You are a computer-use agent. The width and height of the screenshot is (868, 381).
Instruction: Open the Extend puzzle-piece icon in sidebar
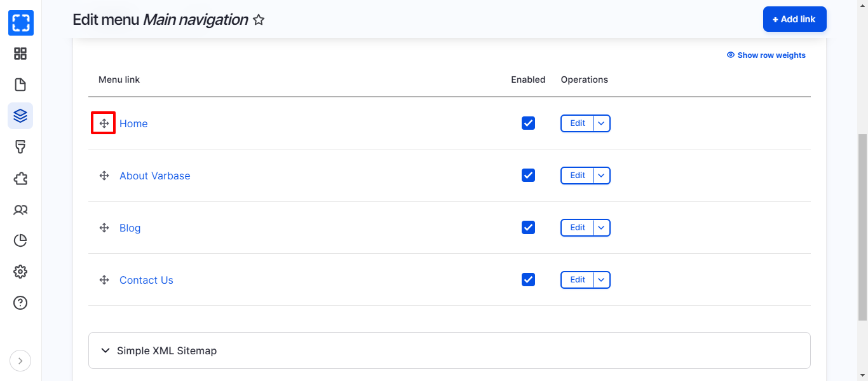20,178
